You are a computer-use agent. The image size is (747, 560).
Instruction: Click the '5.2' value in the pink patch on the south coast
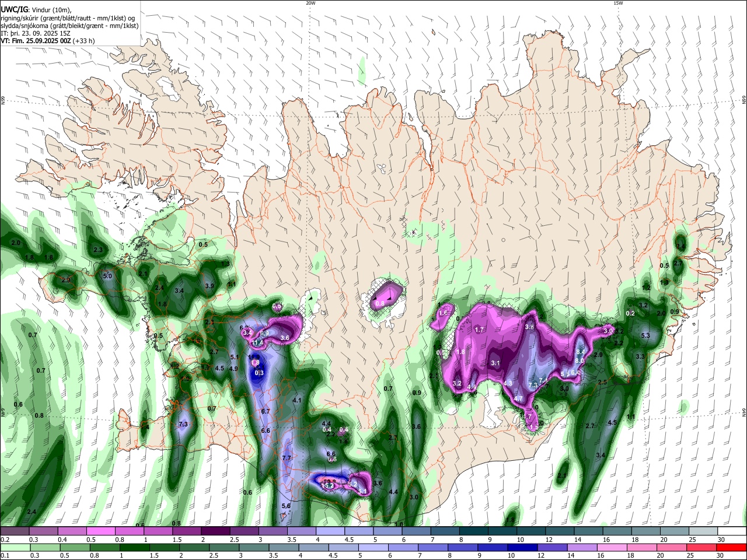pos(352,484)
